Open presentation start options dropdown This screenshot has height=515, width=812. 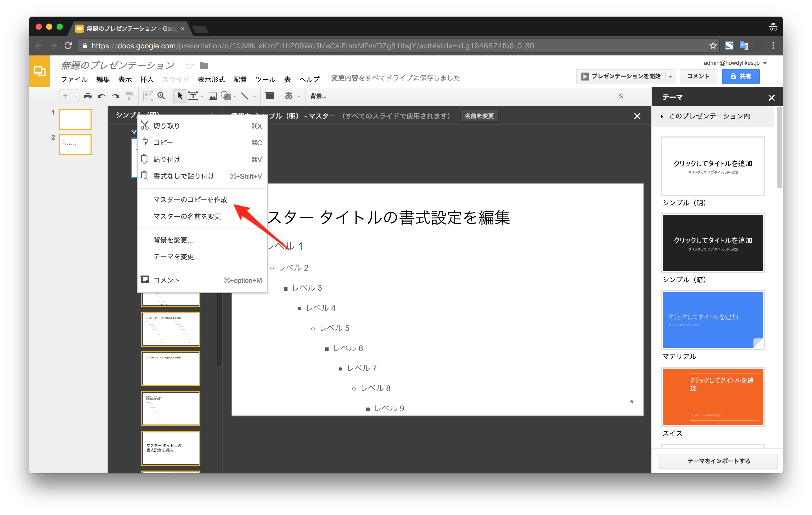670,77
